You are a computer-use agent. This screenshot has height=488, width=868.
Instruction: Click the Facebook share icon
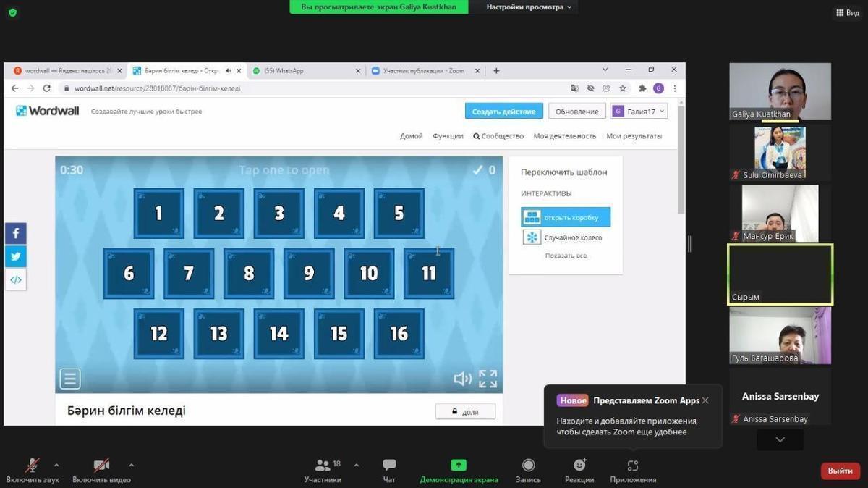click(16, 233)
